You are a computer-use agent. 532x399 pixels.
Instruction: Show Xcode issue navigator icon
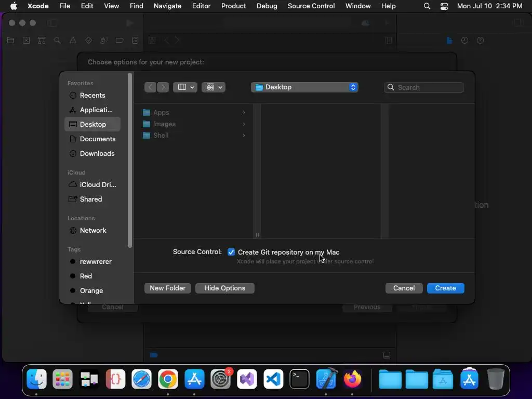click(x=73, y=41)
